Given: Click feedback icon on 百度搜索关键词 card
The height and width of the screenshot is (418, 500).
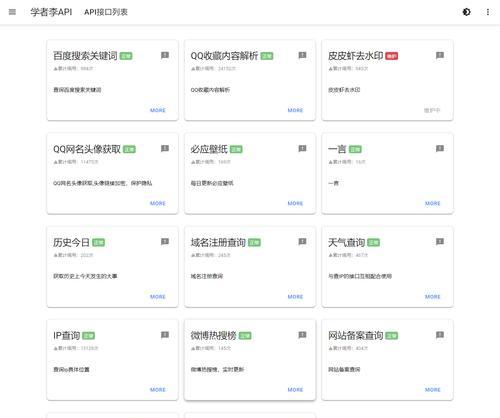Looking at the screenshot, I should pyautogui.click(x=165, y=55).
